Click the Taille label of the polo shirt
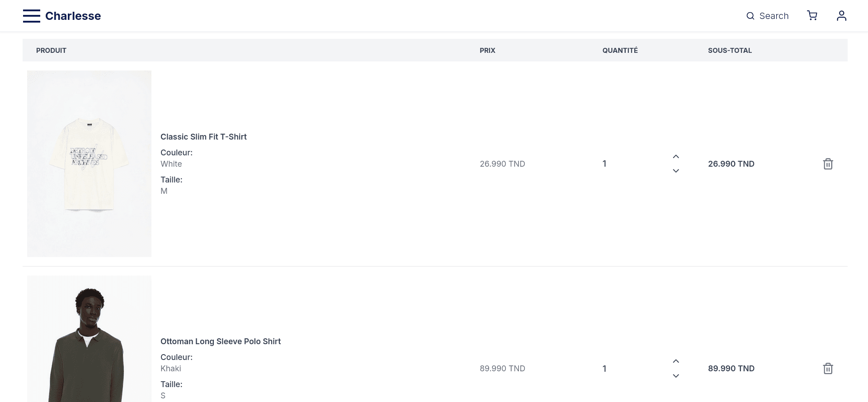 tap(171, 384)
